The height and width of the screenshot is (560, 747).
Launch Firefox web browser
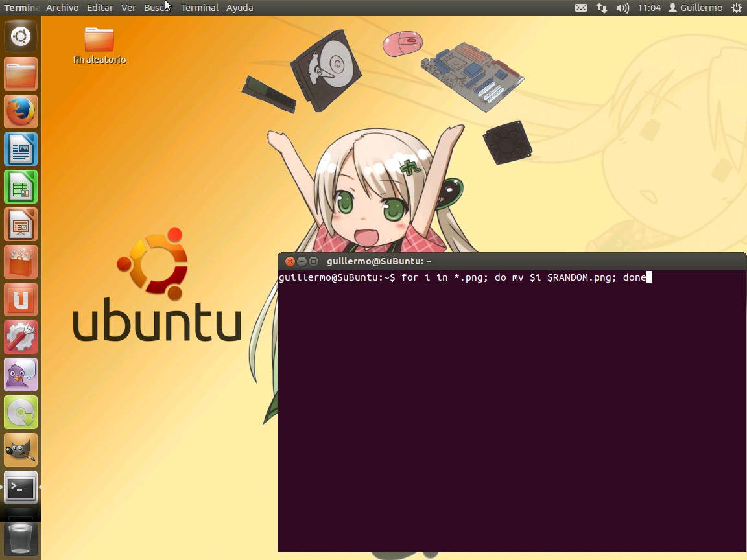click(21, 111)
